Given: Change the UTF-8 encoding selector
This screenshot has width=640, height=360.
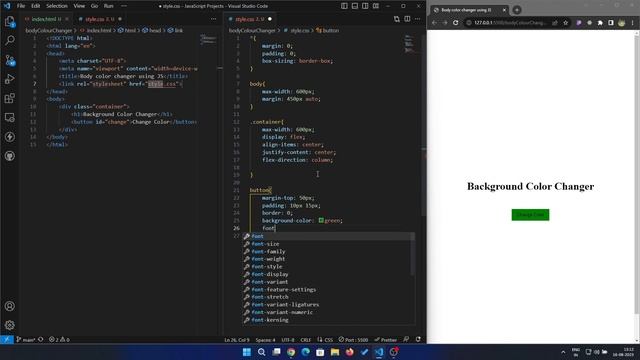Looking at the screenshot, I should [x=288, y=340].
